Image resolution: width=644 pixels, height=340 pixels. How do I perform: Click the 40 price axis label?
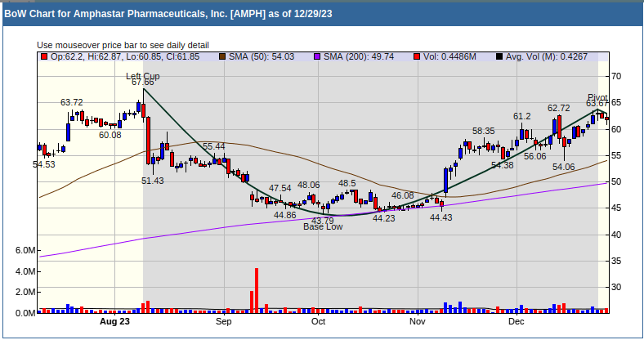click(x=616, y=235)
